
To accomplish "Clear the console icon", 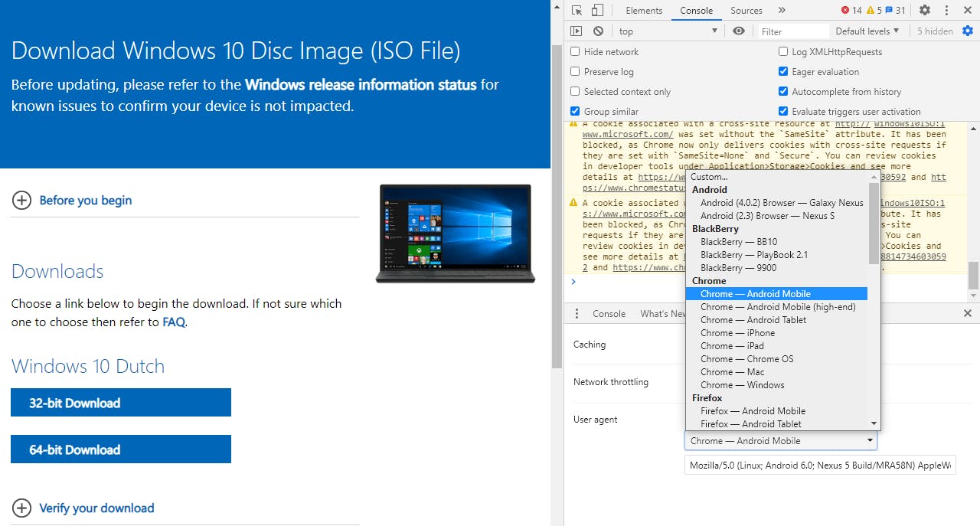I will coord(598,31).
